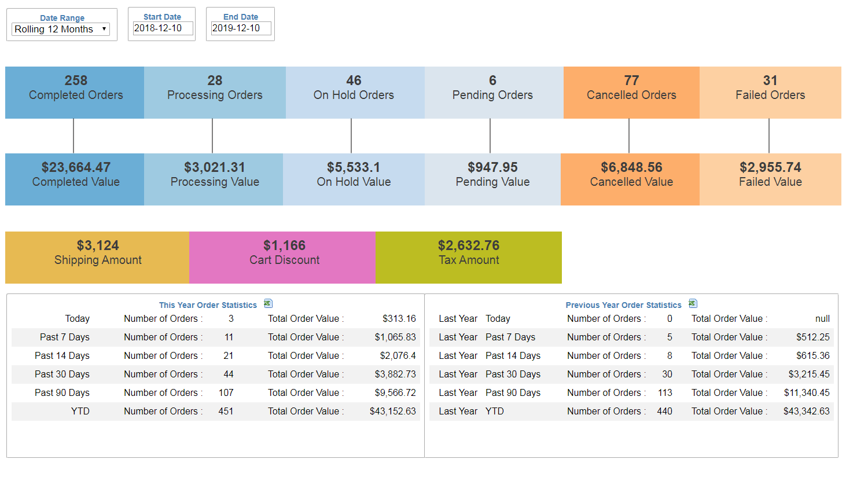Select the 258 Completed Orders tile
The image size is (868, 492).
pyautogui.click(x=75, y=93)
